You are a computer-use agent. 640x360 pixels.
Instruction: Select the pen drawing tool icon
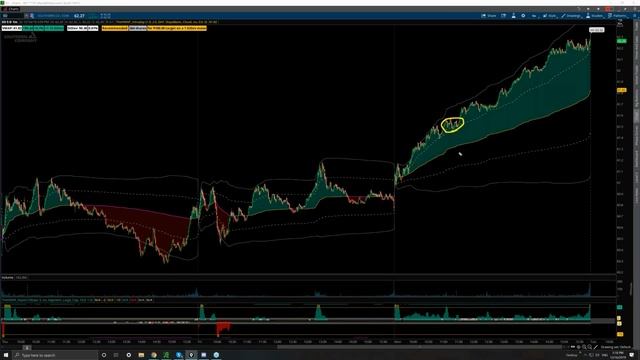tap(596, 347)
